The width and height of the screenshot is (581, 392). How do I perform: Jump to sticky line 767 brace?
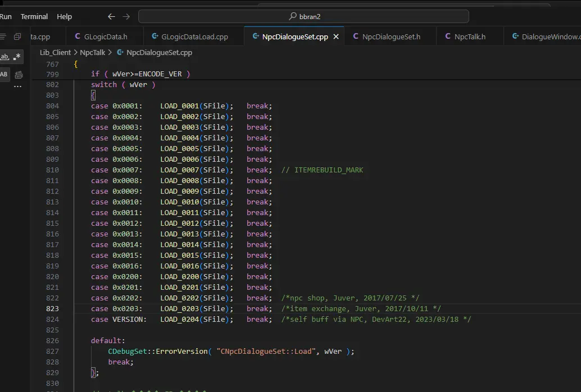point(76,64)
